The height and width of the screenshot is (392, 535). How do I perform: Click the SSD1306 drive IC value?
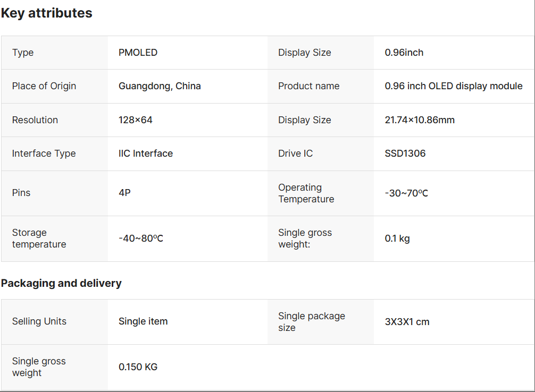[405, 154]
